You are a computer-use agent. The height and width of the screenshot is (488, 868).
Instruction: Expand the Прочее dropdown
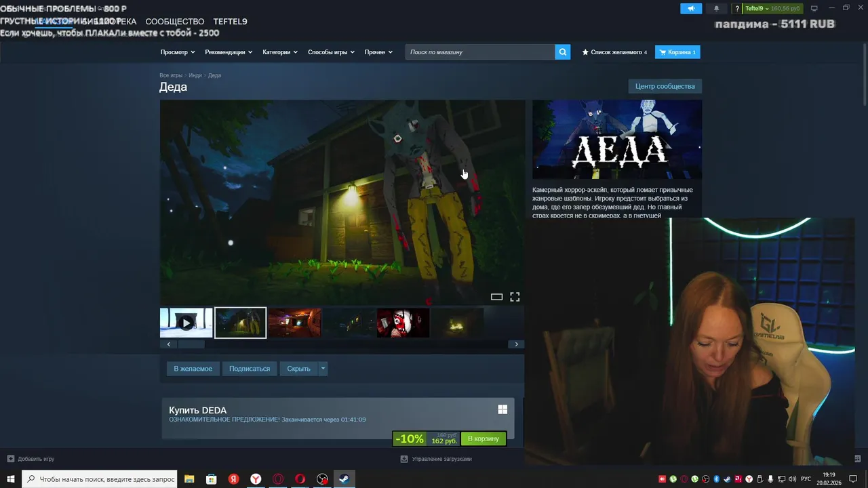click(x=378, y=52)
